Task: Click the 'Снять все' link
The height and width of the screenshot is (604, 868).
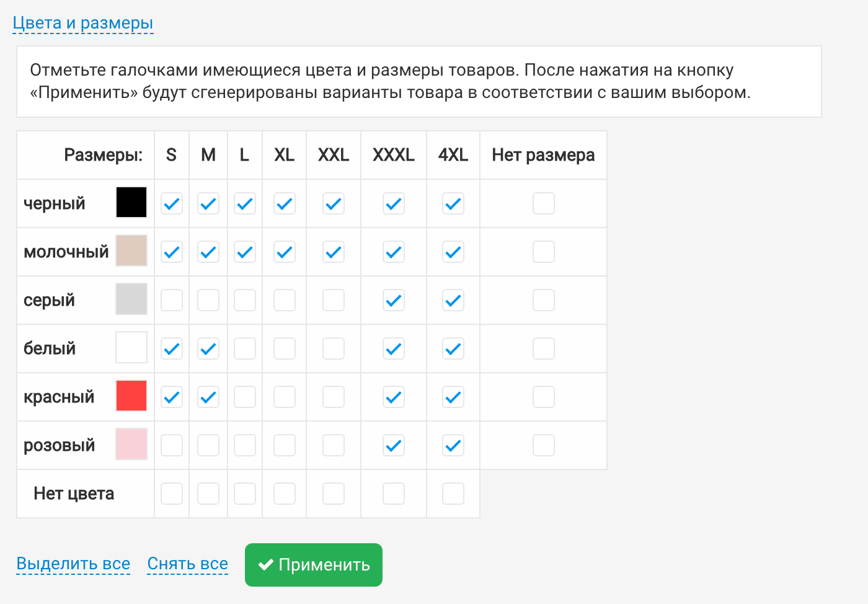Action: pos(187,564)
